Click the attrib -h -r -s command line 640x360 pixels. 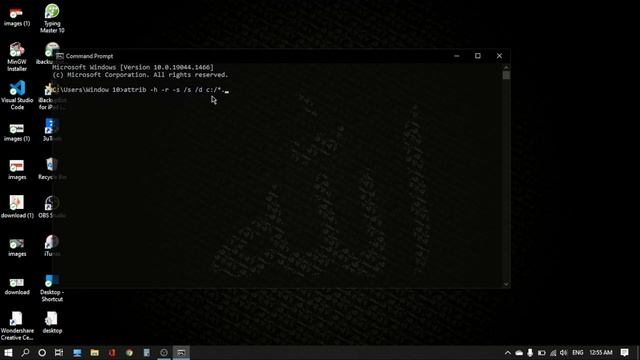click(x=140, y=90)
